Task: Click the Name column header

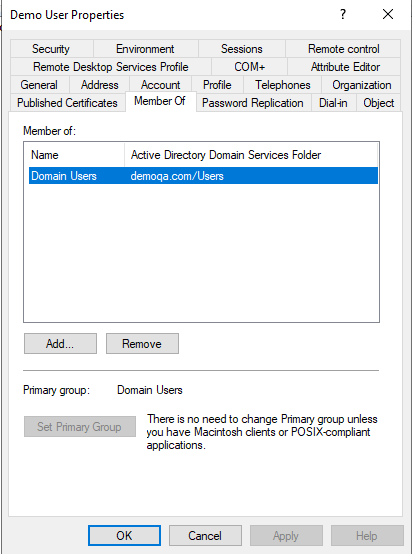Action: tap(74, 155)
